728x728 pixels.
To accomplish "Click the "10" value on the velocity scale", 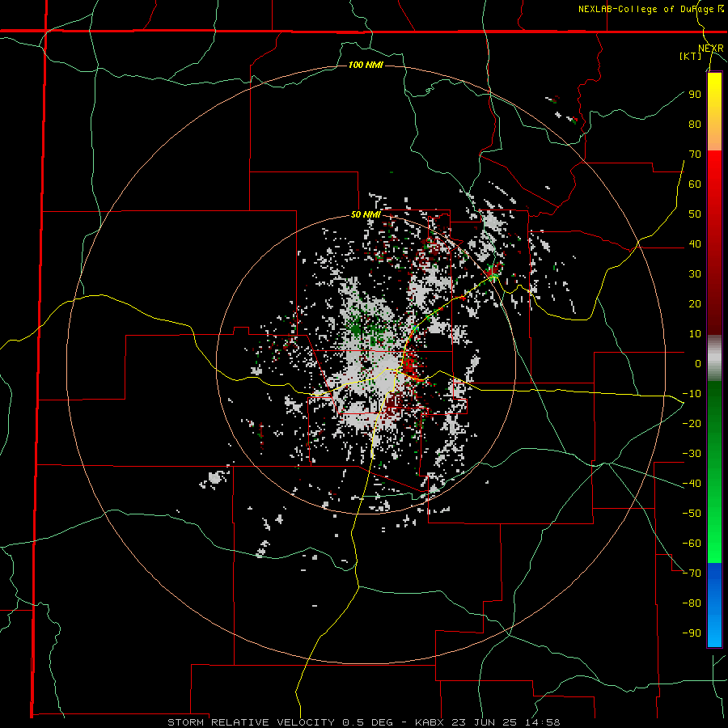I will coord(695,334).
